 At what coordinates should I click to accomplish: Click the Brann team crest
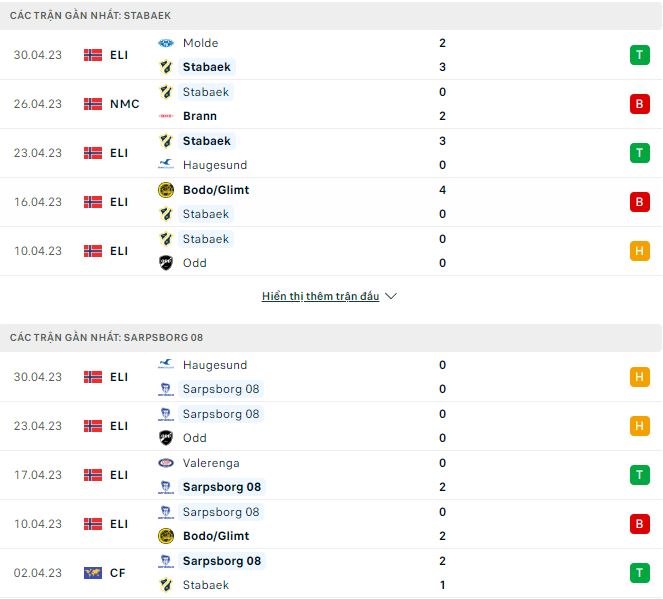(166, 116)
